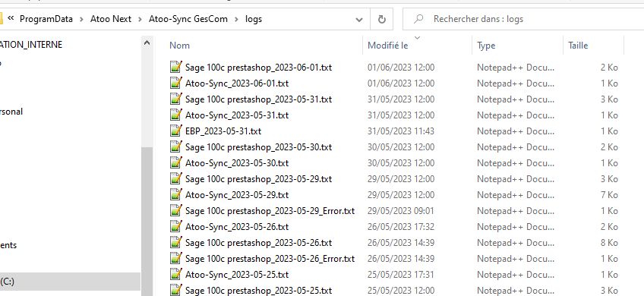Navigate to Atoo Next in the breadcrumb
The width and height of the screenshot is (644, 296).
[x=111, y=19]
